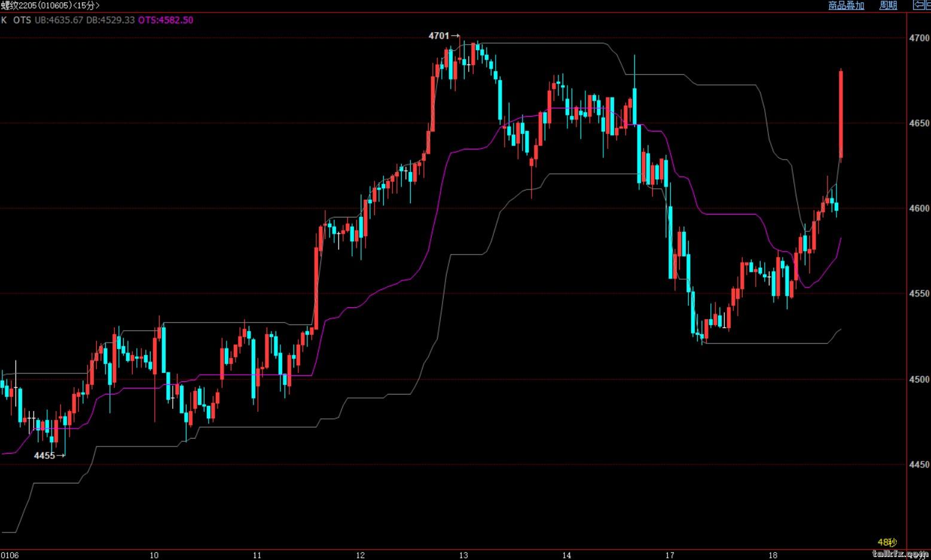Click the DB:4529.33 lower band value
This screenshot has height=560, width=931.
click(111, 20)
